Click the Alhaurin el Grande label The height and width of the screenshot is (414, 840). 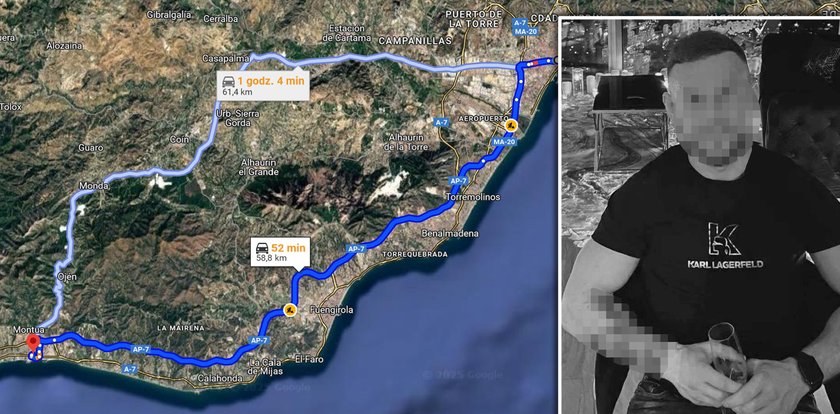tap(259, 168)
